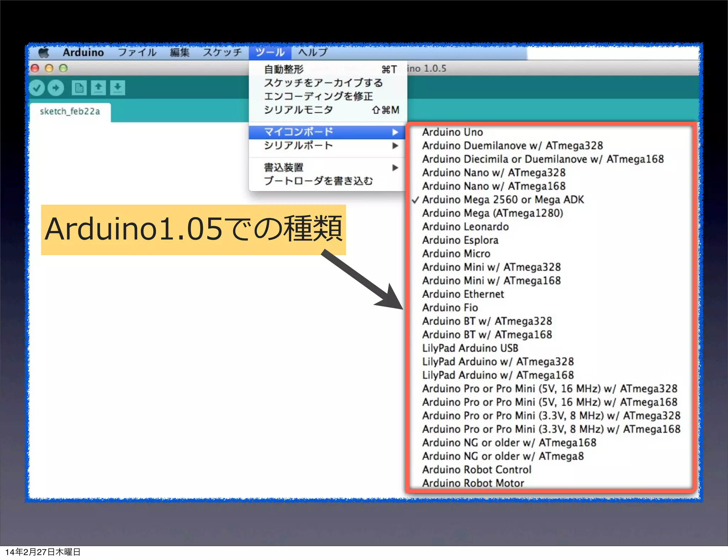Viewport: 728px width, 560px height.
Task: Expand the マイコンボード submenu
Action: pyautogui.click(x=327, y=132)
